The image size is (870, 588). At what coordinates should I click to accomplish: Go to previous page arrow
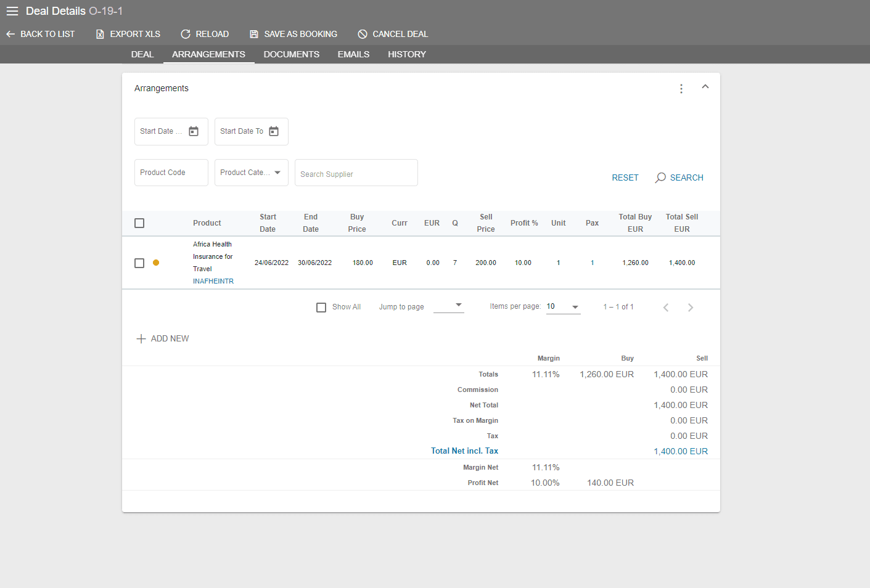tap(666, 308)
